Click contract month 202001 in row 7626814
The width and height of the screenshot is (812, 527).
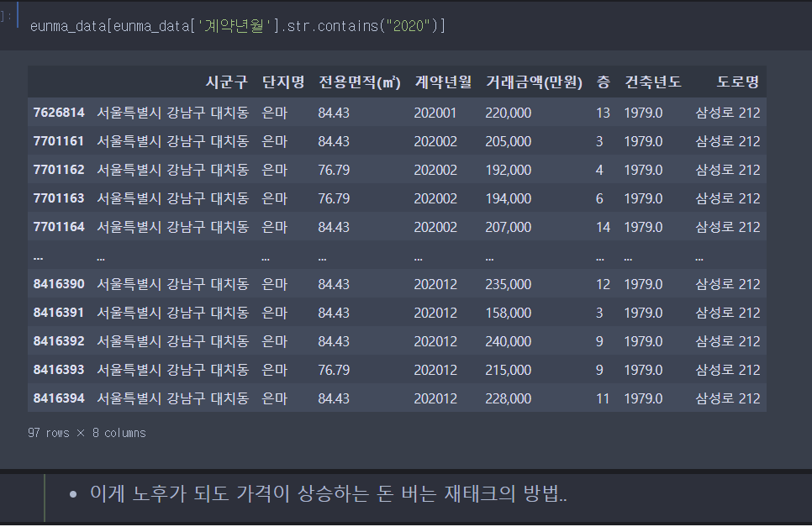pyautogui.click(x=435, y=113)
